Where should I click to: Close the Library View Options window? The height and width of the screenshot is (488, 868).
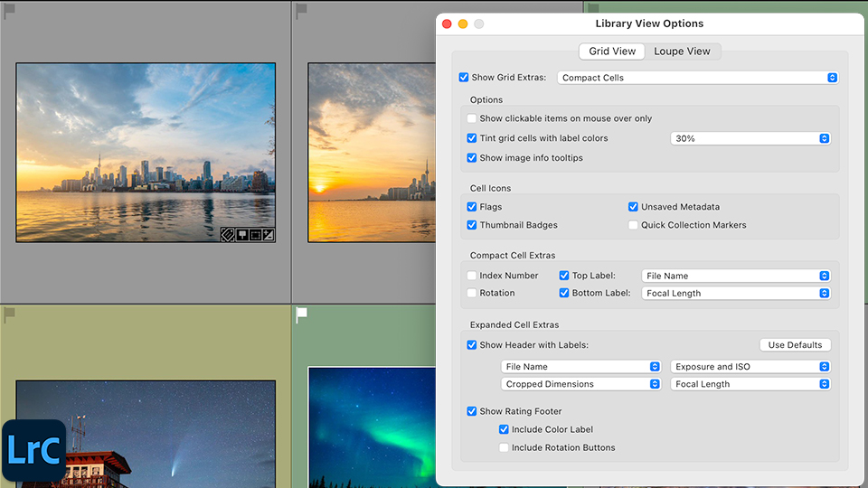pos(447,23)
